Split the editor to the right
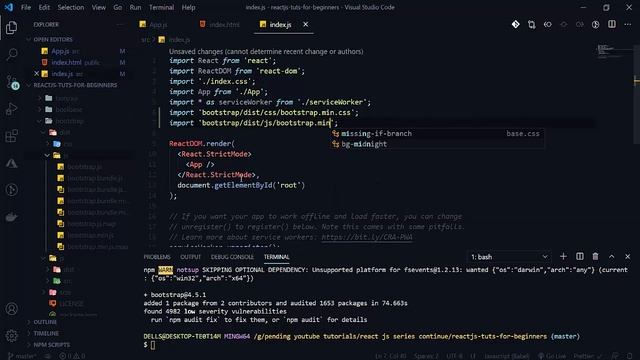The width and height of the screenshot is (640, 360). [611, 24]
